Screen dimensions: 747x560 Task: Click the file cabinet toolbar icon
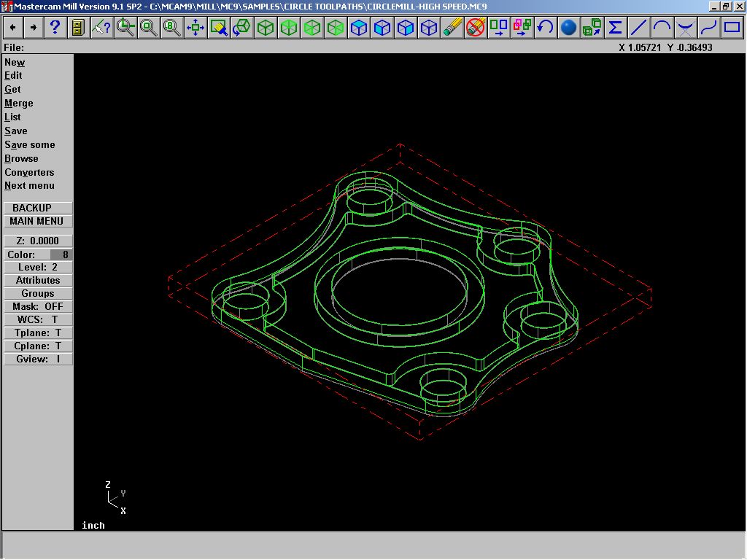[x=78, y=28]
